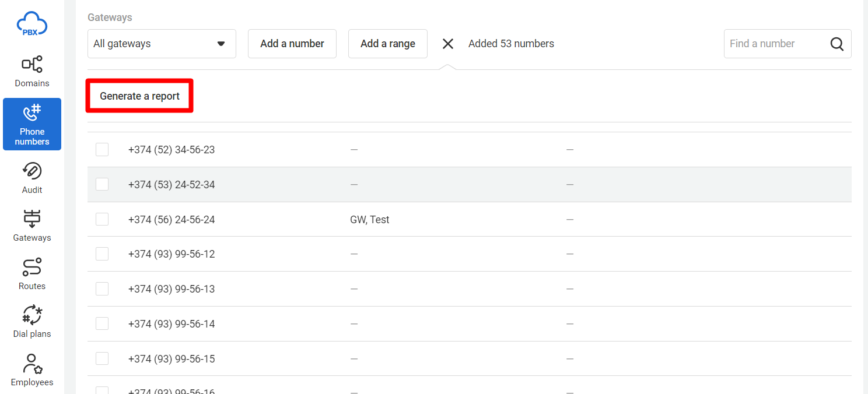Click Generate a report button

click(140, 96)
